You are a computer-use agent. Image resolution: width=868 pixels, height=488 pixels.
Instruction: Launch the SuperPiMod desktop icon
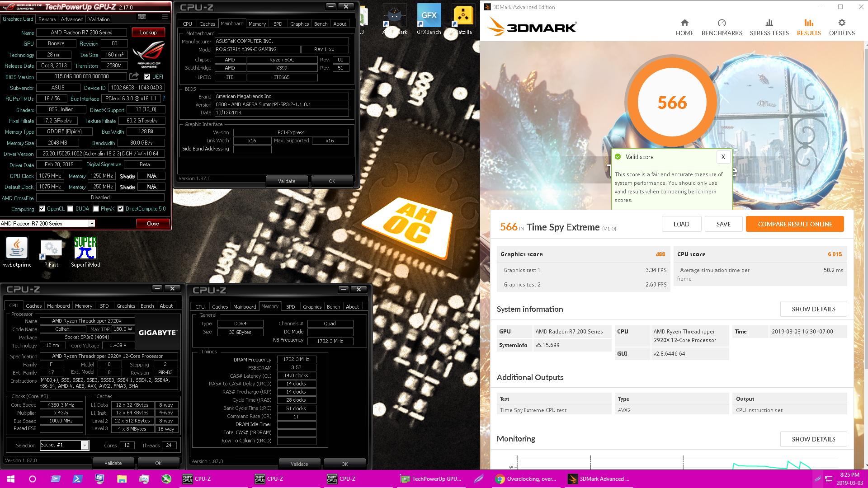pos(85,253)
